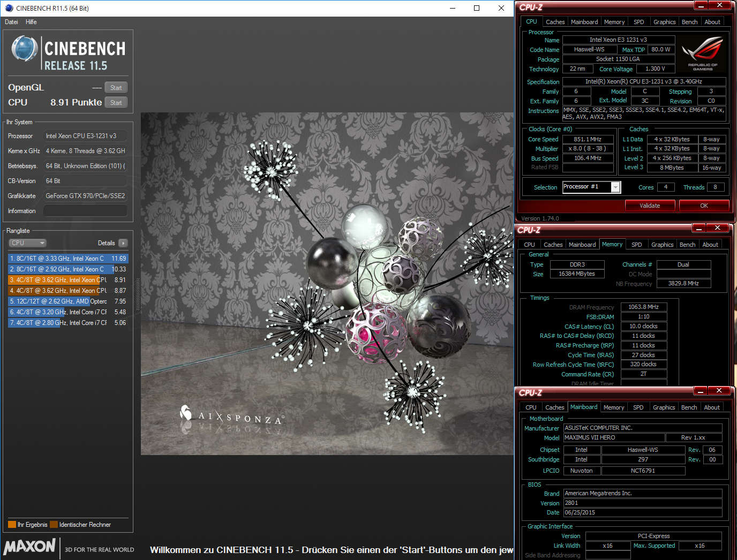Start the OpenGL benchmark
Screen dimensions: 737x560
point(116,88)
